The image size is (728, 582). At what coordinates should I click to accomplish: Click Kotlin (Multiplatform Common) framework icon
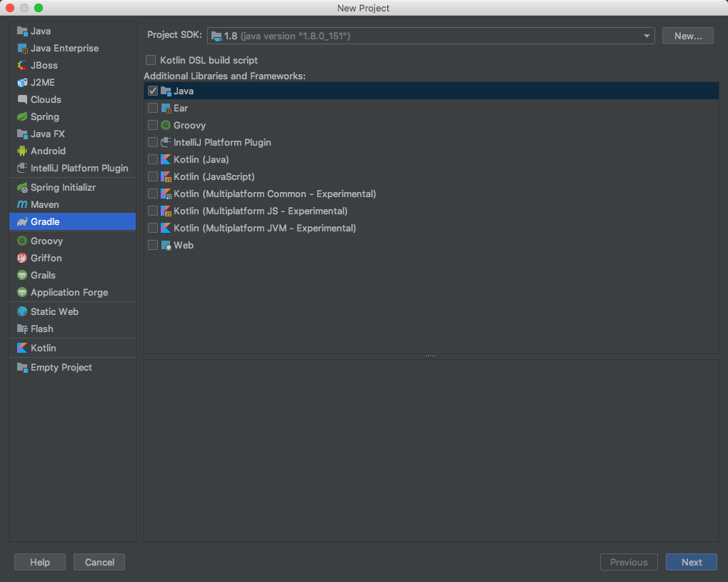tap(166, 194)
